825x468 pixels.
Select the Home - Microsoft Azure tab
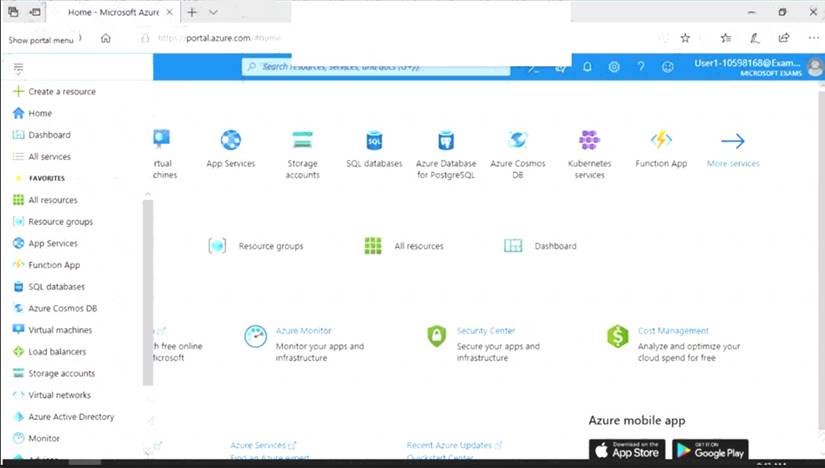tap(113, 12)
